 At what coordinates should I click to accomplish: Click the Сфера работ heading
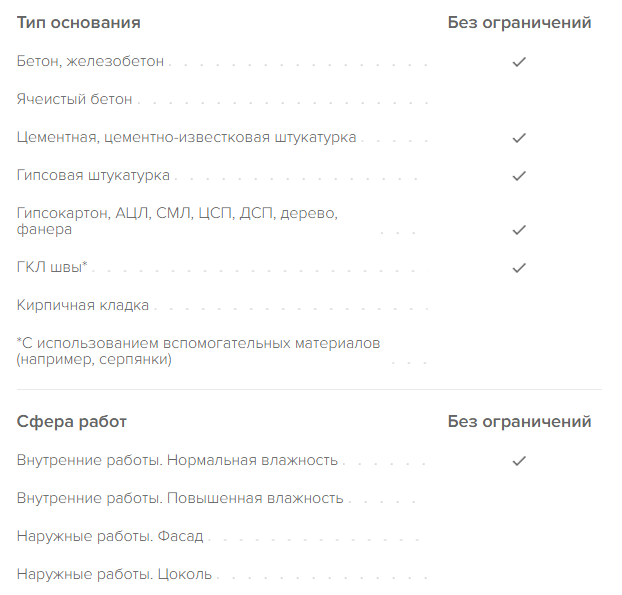(72, 422)
